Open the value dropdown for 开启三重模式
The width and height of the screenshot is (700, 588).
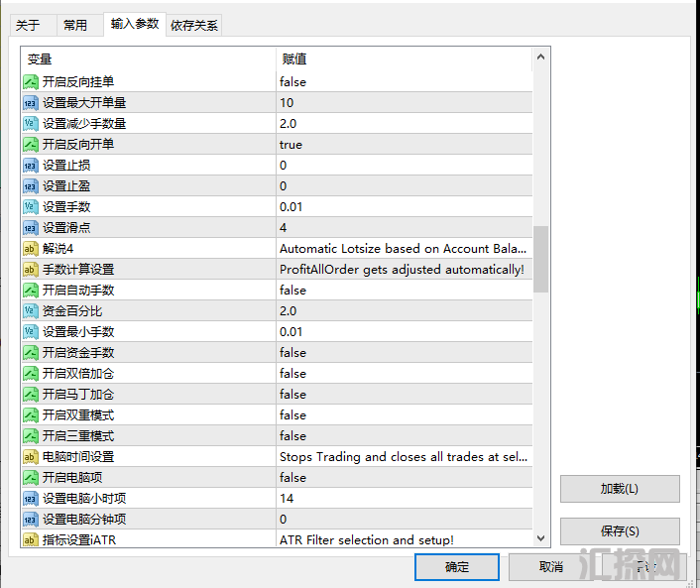pyautogui.click(x=404, y=435)
